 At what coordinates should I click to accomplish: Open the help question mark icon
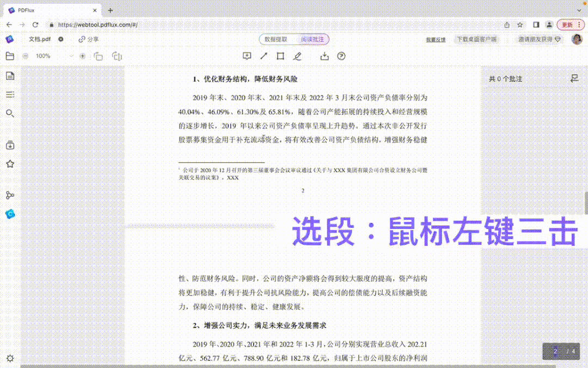click(341, 56)
